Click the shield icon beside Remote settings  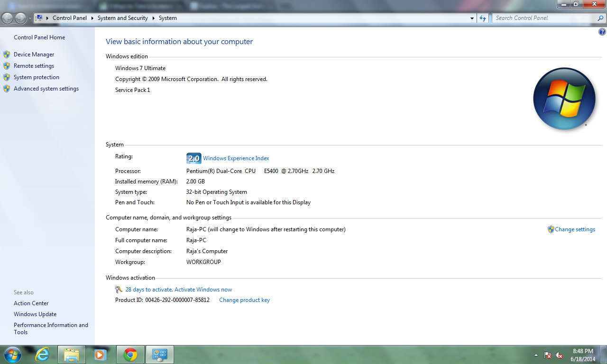point(7,66)
